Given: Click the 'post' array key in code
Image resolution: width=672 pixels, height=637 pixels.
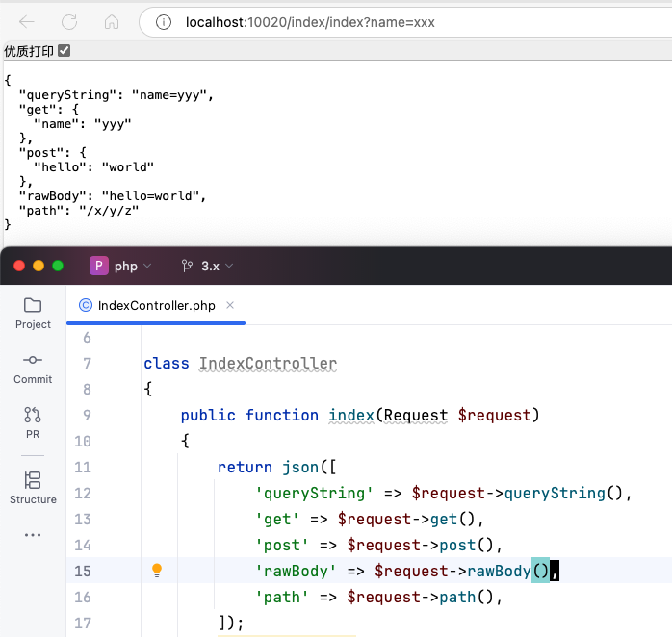Looking at the screenshot, I should coord(281,546).
